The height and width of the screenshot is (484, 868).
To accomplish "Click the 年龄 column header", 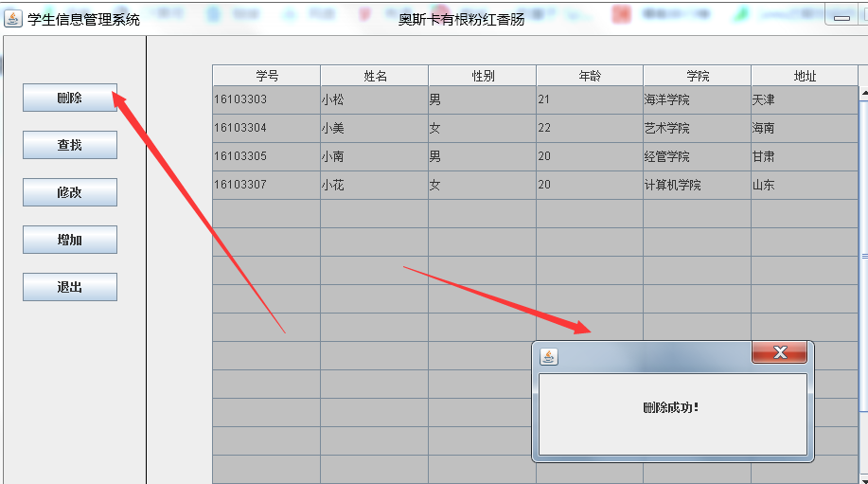I will tap(590, 76).
